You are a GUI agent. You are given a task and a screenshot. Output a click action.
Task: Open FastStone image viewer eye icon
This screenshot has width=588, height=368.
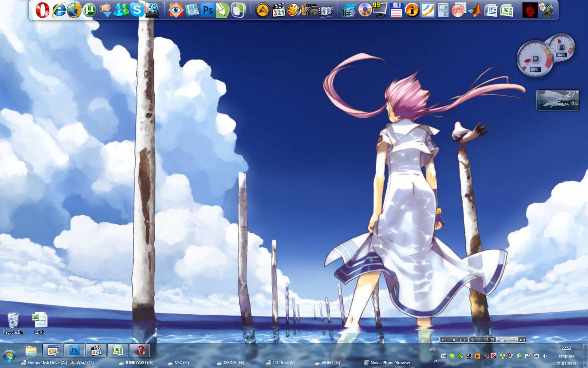pos(176,10)
